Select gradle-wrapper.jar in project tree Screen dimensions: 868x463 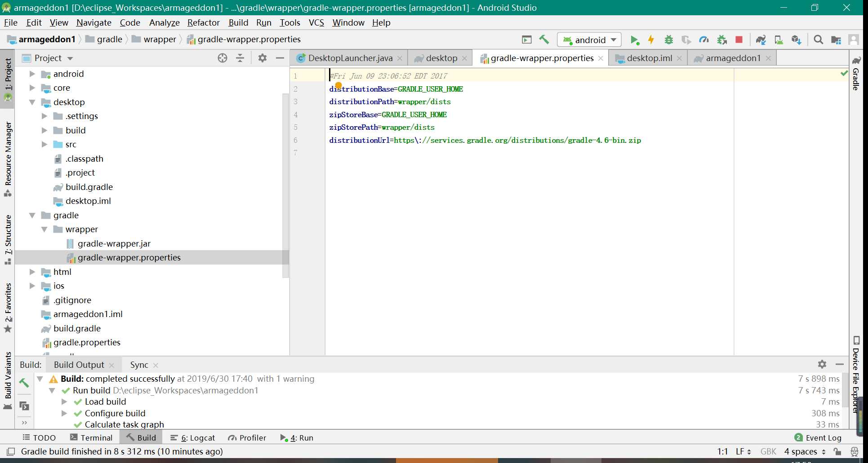click(114, 243)
